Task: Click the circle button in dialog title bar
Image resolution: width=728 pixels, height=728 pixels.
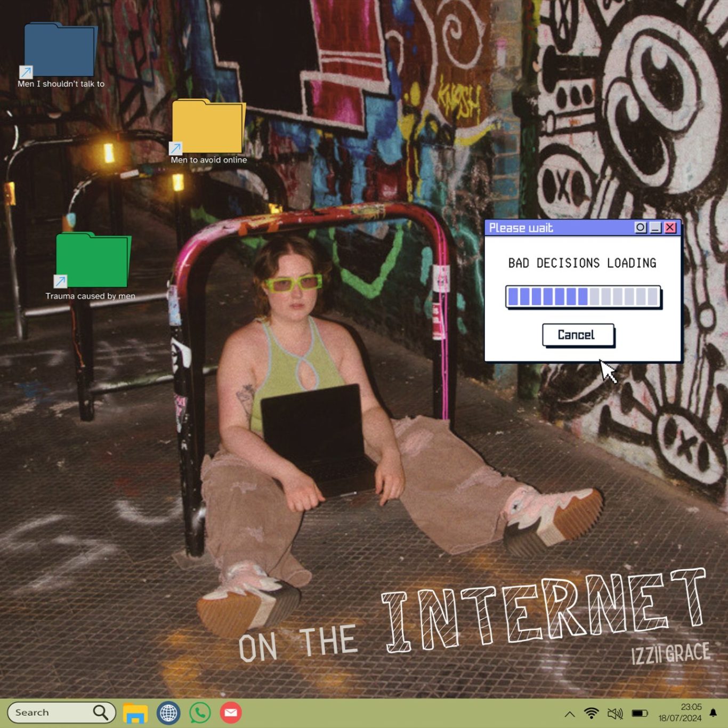Action: click(641, 228)
